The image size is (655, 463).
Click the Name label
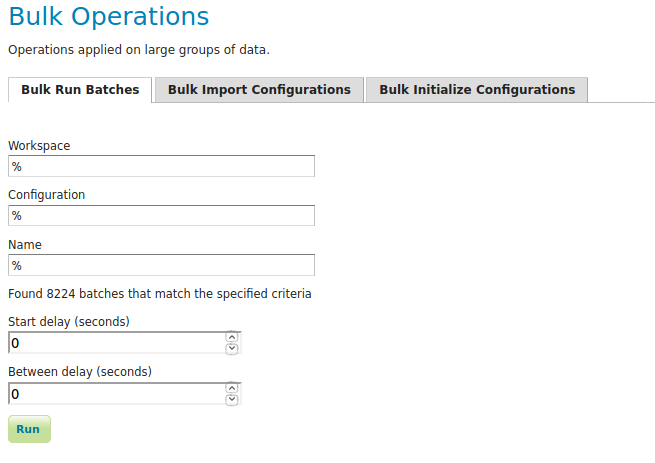coord(25,244)
